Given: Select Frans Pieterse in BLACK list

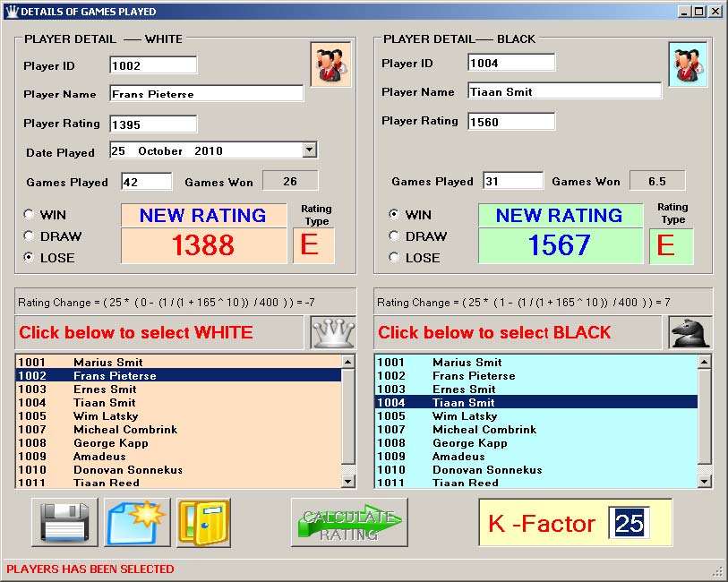Looking at the screenshot, I should [536, 375].
